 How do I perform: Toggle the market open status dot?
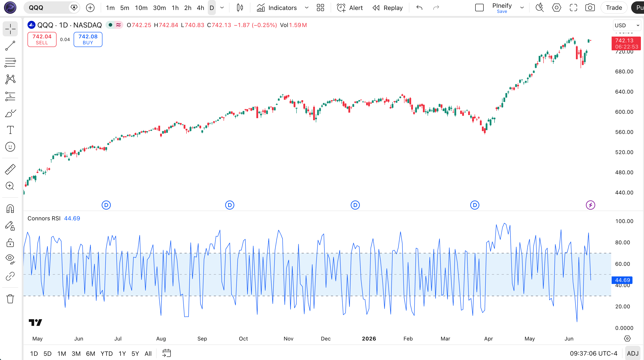click(110, 25)
